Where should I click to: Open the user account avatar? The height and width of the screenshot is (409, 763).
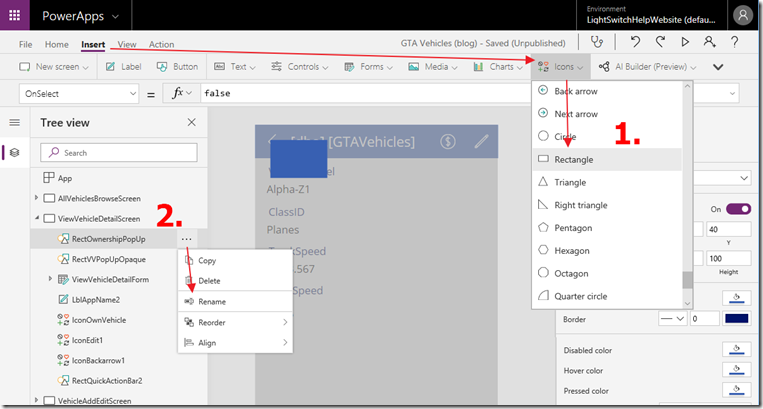point(743,15)
